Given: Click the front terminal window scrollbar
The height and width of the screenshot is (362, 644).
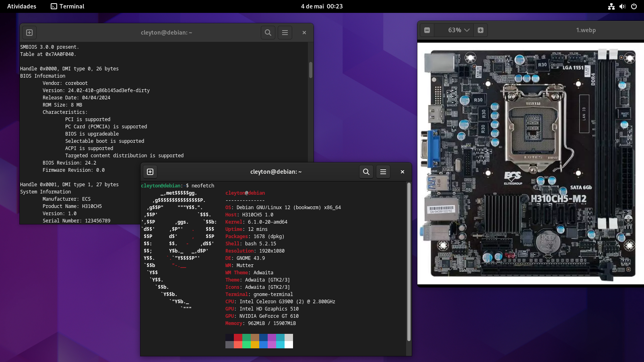Looking at the screenshot, I should coord(409,262).
